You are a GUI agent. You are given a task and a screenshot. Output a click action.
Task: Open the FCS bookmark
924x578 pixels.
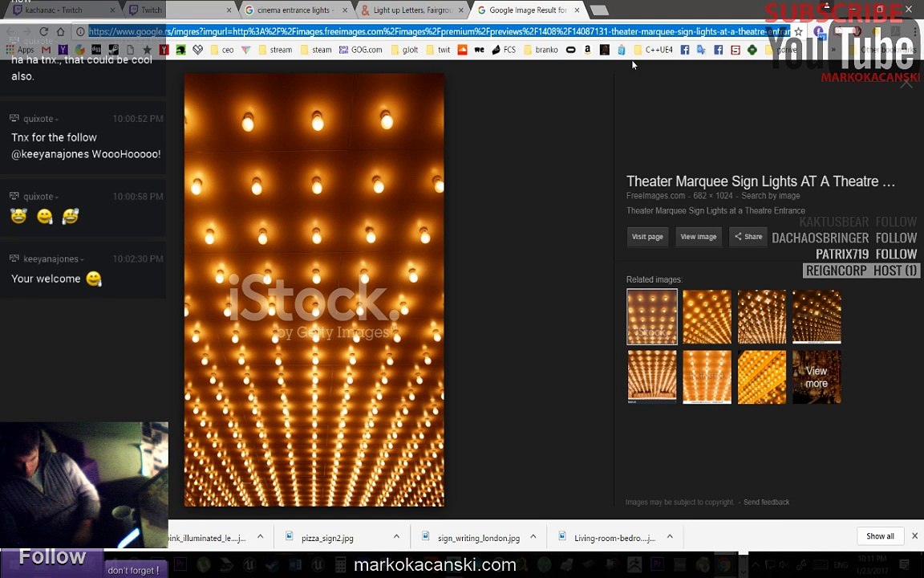tap(504, 50)
